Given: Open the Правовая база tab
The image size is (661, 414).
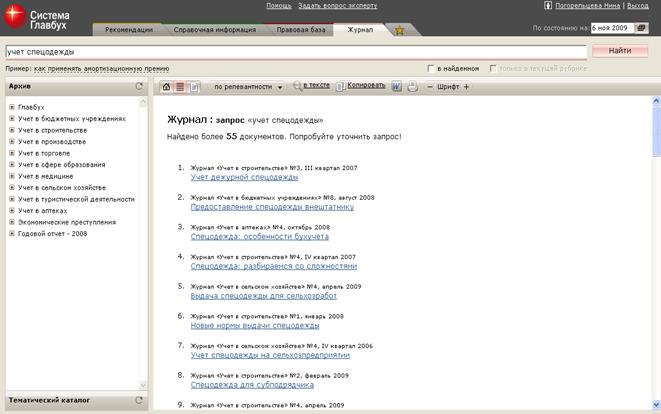Looking at the screenshot, I should [301, 30].
